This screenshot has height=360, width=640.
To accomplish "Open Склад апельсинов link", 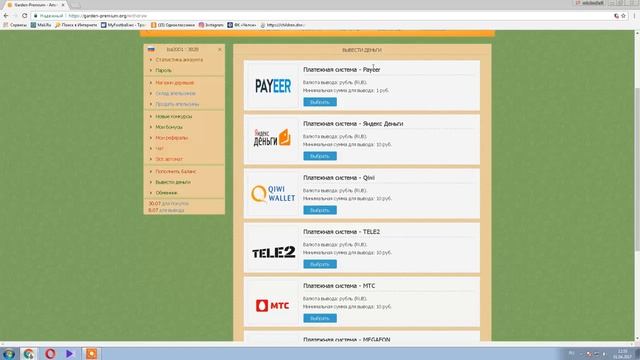I will (175, 93).
